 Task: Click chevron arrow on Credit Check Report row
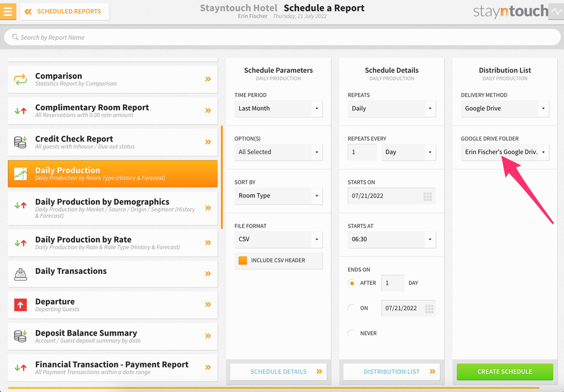pos(208,142)
